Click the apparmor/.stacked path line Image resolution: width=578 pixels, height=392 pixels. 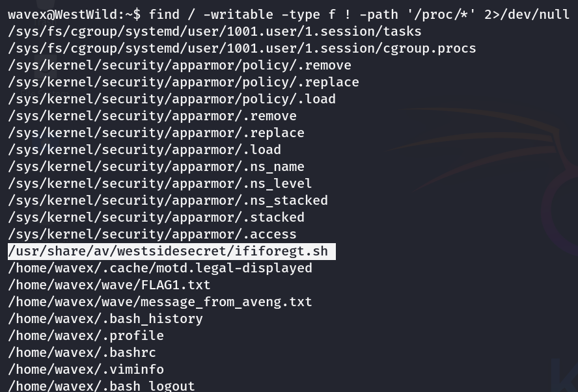point(156,217)
